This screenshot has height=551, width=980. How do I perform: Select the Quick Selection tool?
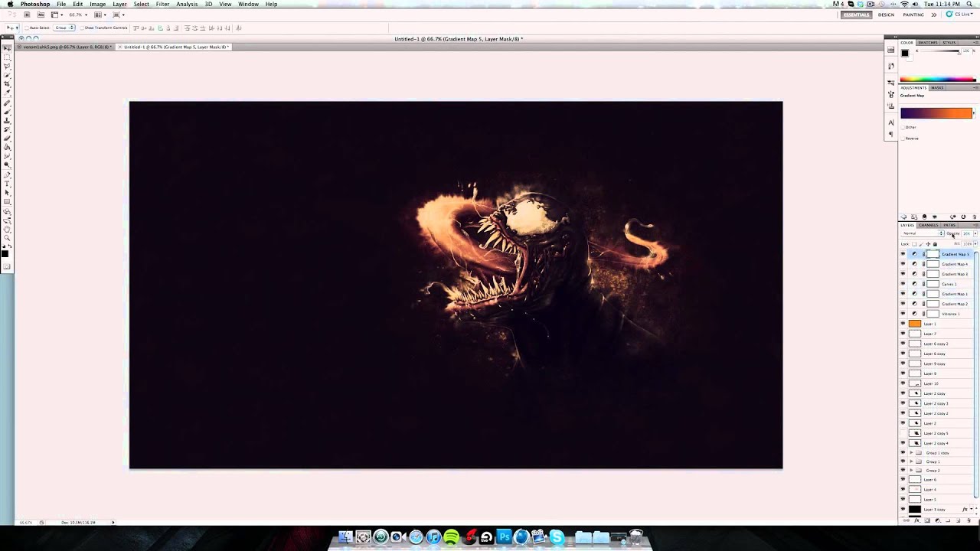click(x=7, y=75)
